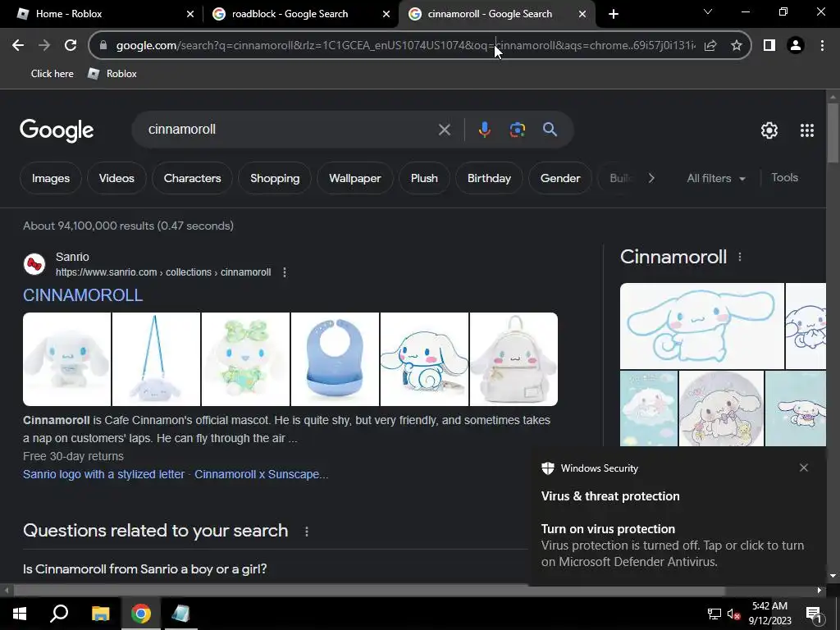The width and height of the screenshot is (840, 630).
Task: Open the notification center icon
Action: [x=814, y=614]
